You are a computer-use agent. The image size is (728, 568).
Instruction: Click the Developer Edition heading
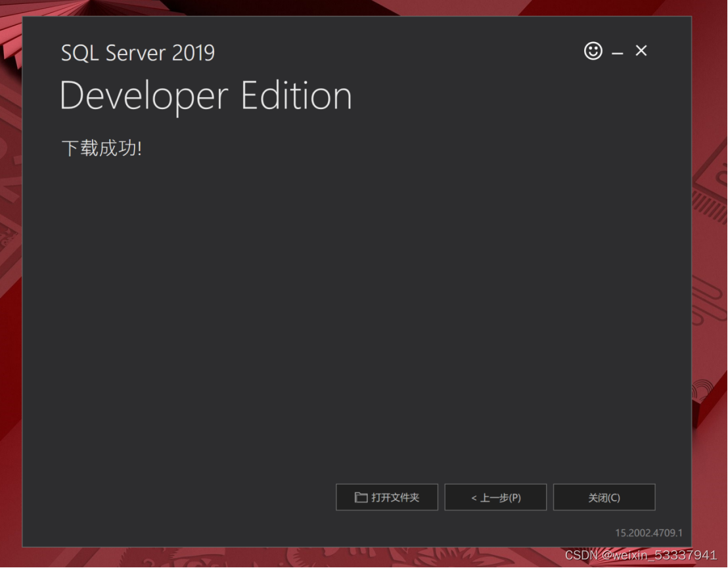206,96
